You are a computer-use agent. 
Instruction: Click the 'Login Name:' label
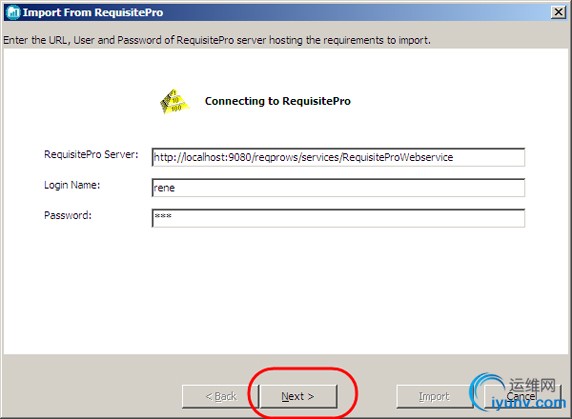click(72, 185)
